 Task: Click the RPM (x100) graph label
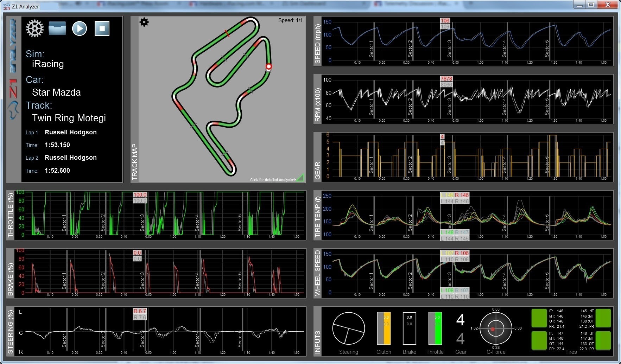coord(318,104)
